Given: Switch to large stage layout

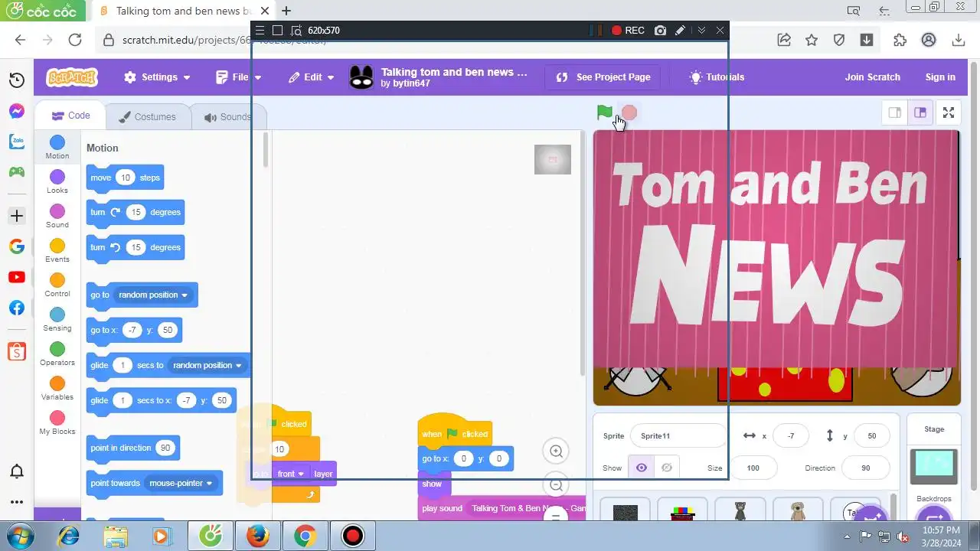Looking at the screenshot, I should pos(920,112).
